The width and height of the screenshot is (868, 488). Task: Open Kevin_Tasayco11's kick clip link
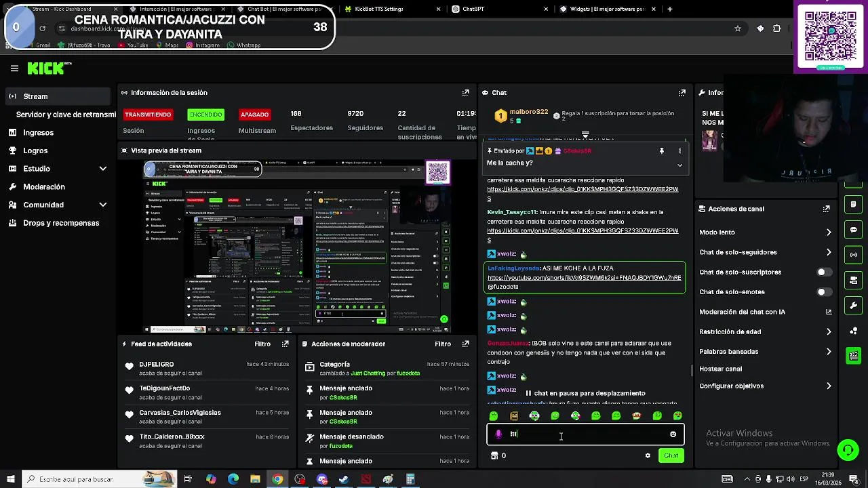583,235
